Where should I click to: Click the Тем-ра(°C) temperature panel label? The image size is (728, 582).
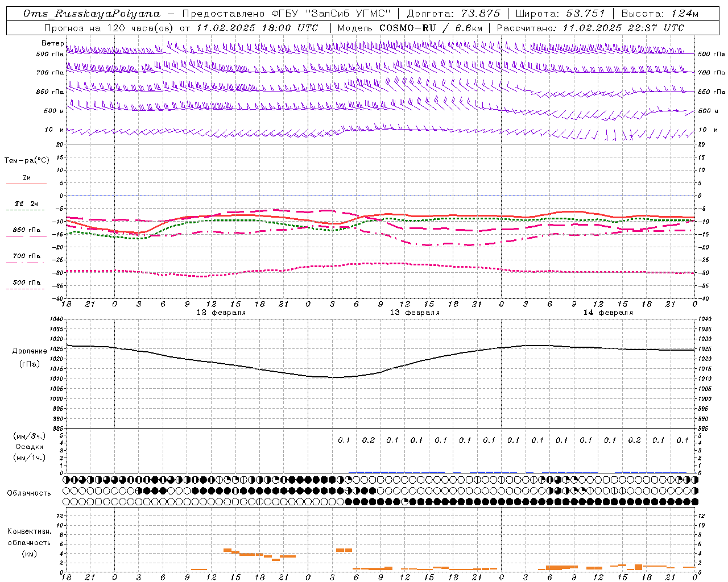pyautogui.click(x=27, y=161)
